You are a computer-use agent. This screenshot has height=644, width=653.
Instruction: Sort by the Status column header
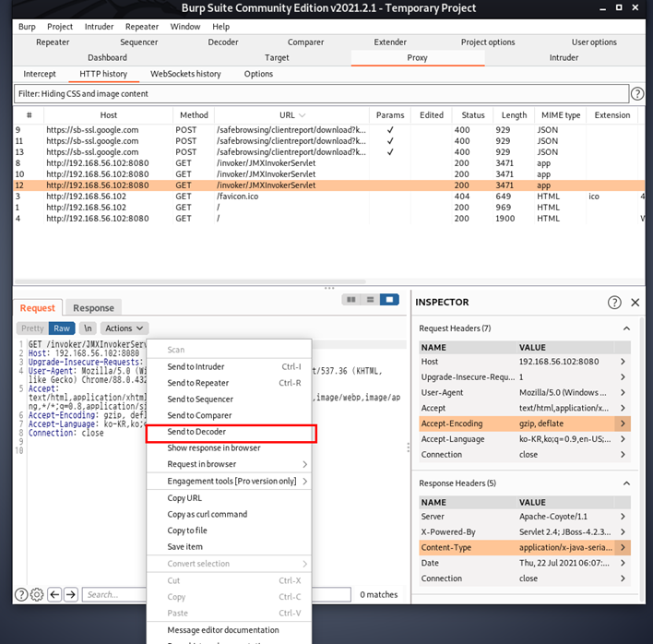(473, 115)
